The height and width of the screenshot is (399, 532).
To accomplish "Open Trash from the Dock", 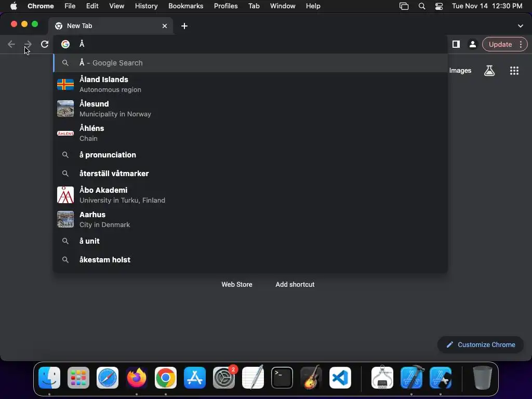I will tap(482, 378).
